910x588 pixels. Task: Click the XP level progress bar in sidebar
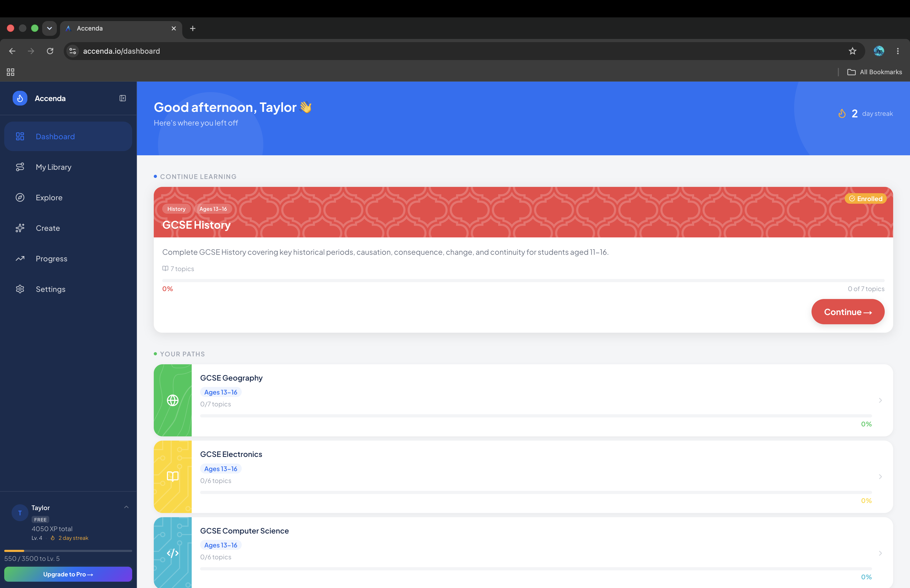(68, 551)
